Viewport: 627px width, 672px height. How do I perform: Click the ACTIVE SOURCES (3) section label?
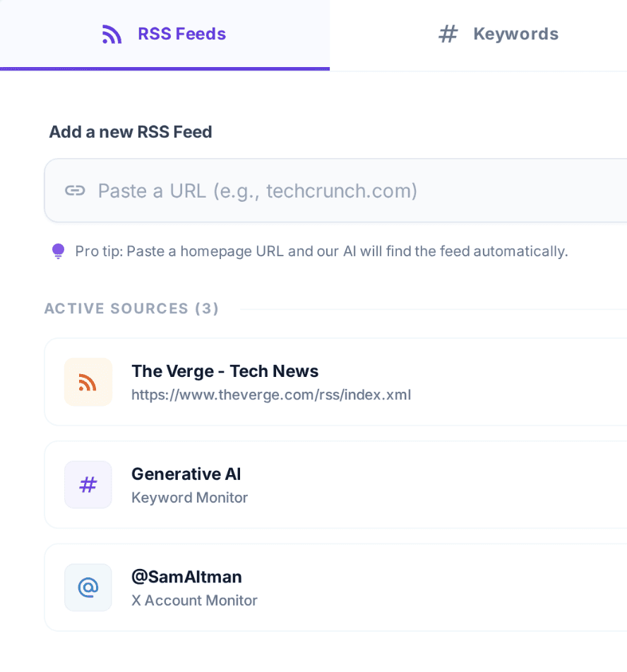point(131,308)
